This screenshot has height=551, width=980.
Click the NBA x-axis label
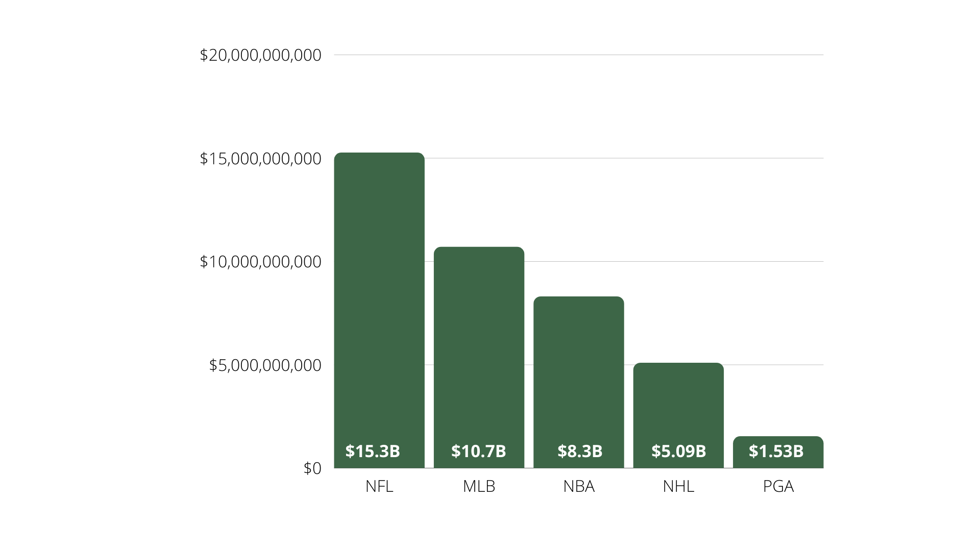(x=579, y=486)
